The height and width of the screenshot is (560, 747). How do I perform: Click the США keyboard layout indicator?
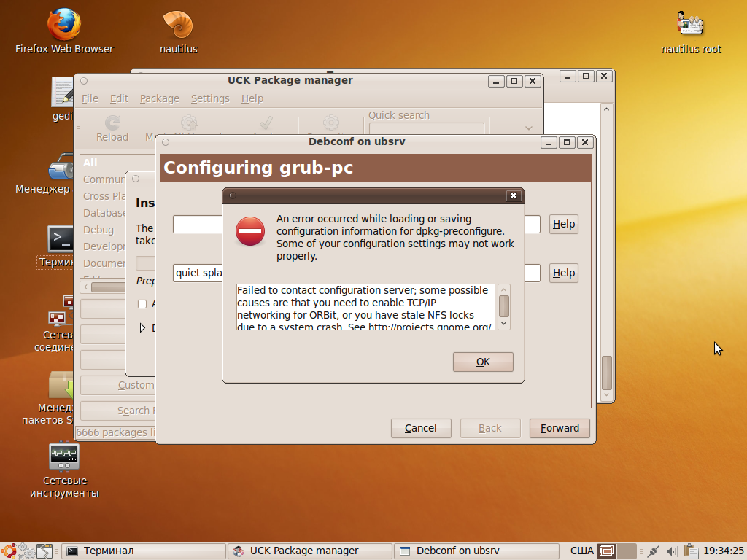tap(581, 551)
